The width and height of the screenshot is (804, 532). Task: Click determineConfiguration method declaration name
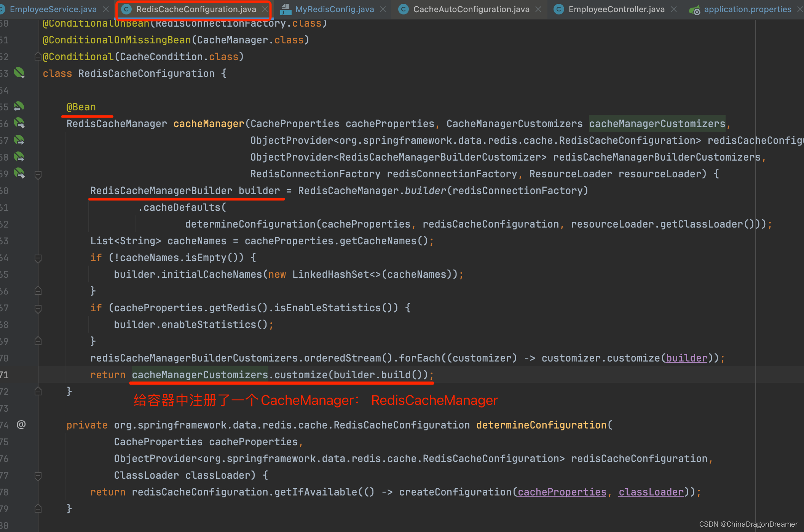point(541,425)
